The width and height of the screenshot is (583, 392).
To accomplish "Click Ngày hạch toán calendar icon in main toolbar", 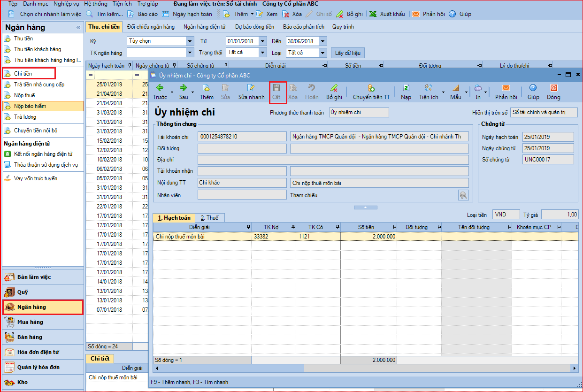I will coord(165,14).
